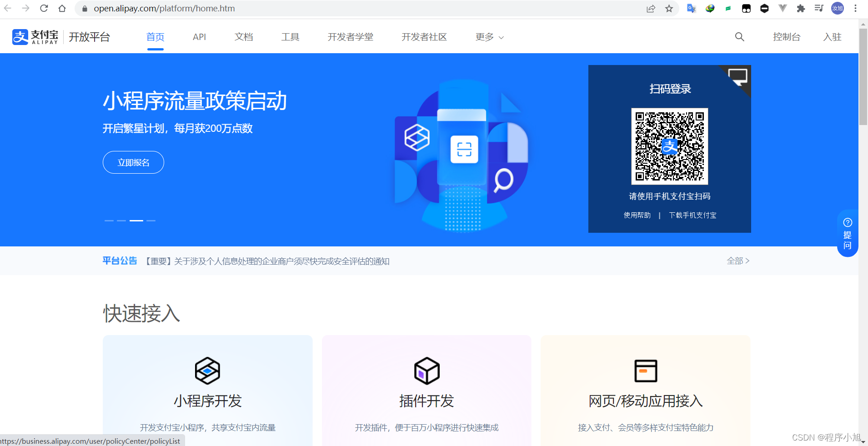The image size is (868, 446).
Task: Open the 【重要】 platform announcement notice
Action: [x=267, y=261]
